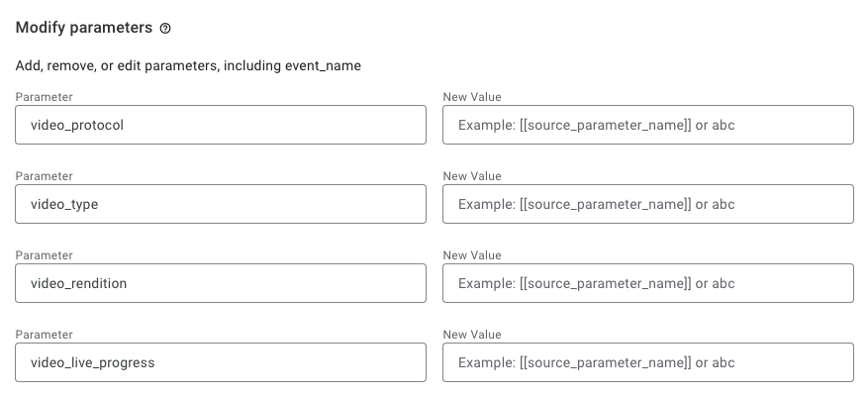Viewport: 868px width, 396px height.
Task: Click the Parameter label above video_type
Action: pos(45,176)
